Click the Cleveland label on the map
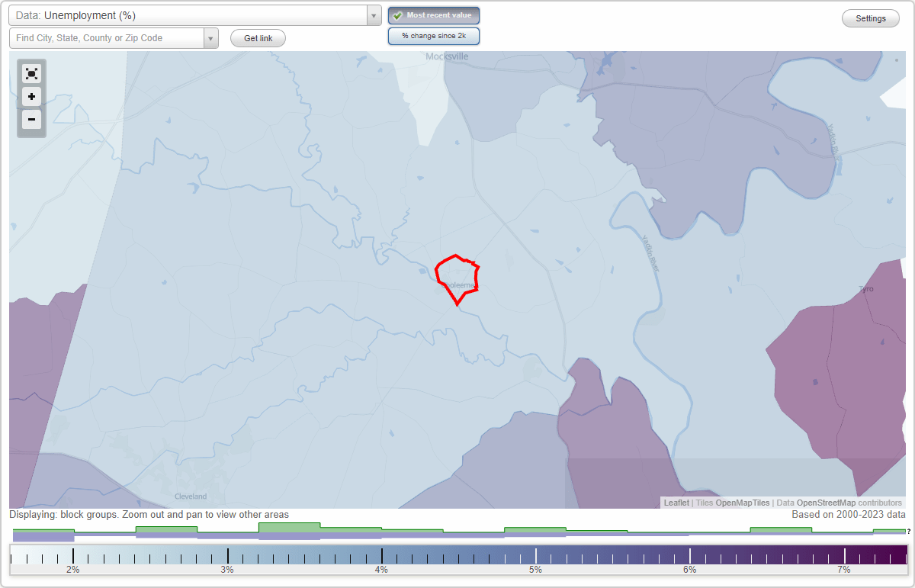Screen dimensions: 915x588 [191, 496]
